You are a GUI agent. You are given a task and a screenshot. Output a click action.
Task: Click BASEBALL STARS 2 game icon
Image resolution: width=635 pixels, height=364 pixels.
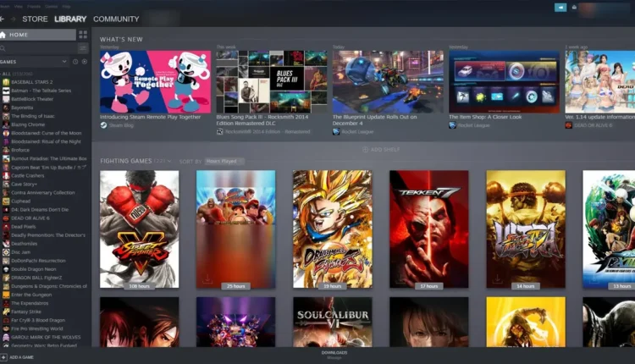pos(6,82)
